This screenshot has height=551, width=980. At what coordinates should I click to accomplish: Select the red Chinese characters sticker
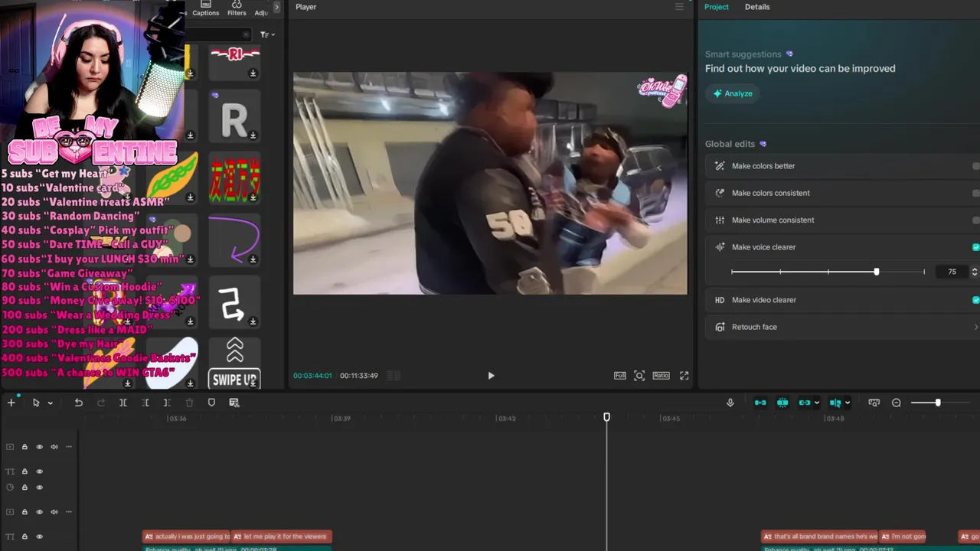(x=234, y=179)
